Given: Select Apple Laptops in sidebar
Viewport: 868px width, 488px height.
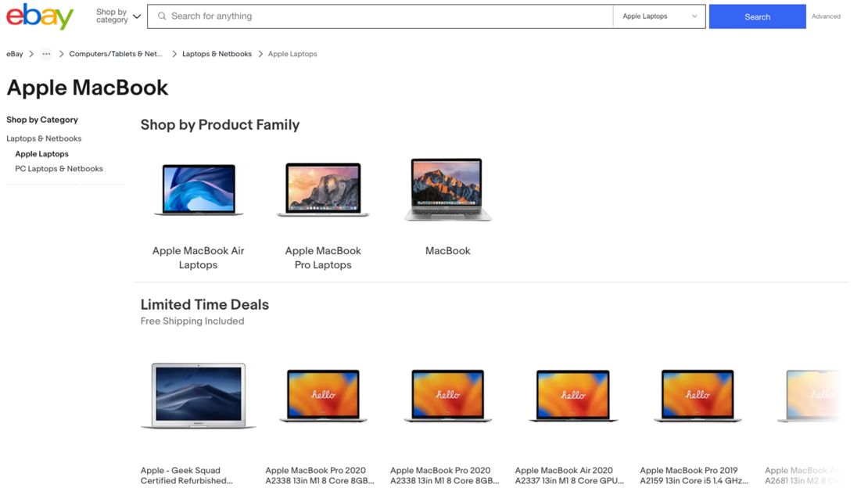Looking at the screenshot, I should 42,154.
